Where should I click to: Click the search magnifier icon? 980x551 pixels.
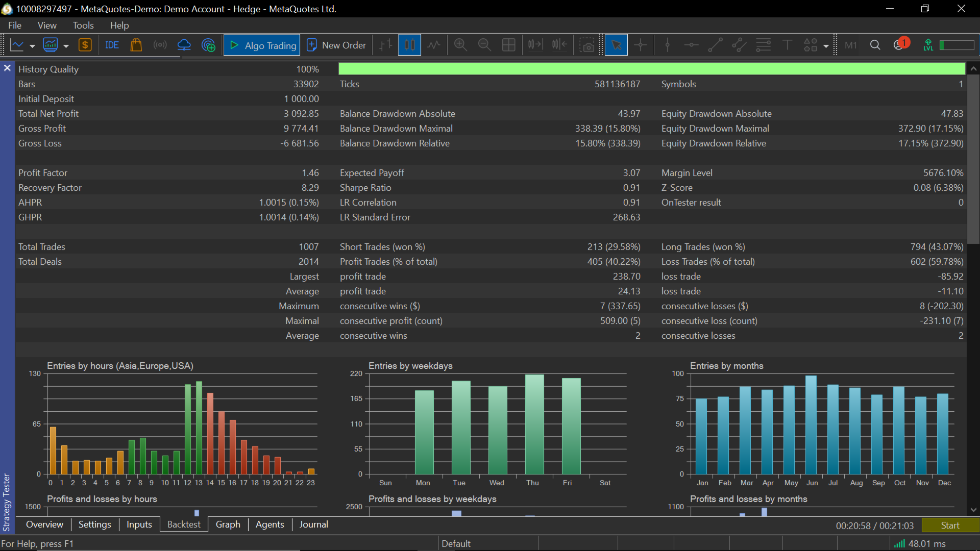click(x=875, y=45)
